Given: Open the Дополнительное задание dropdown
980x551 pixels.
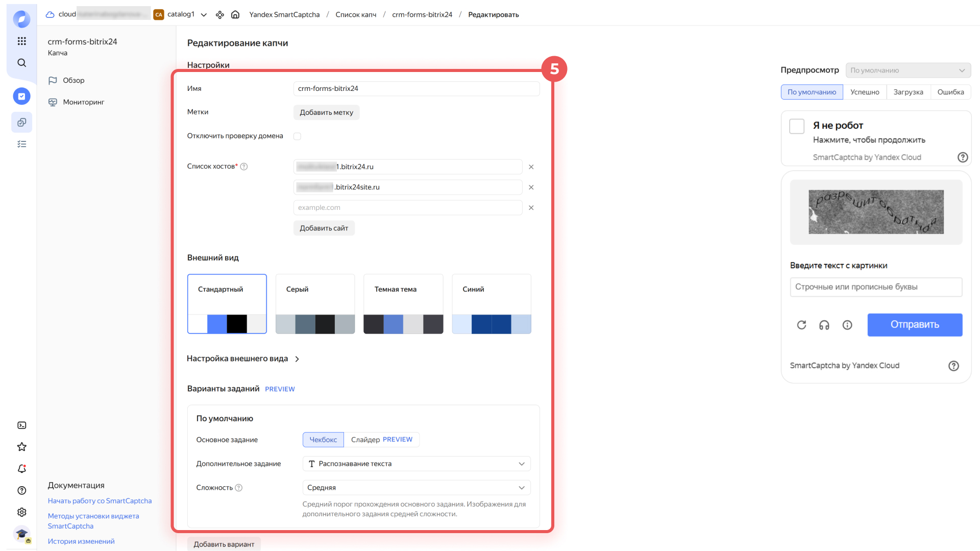Looking at the screenshot, I should (x=416, y=464).
